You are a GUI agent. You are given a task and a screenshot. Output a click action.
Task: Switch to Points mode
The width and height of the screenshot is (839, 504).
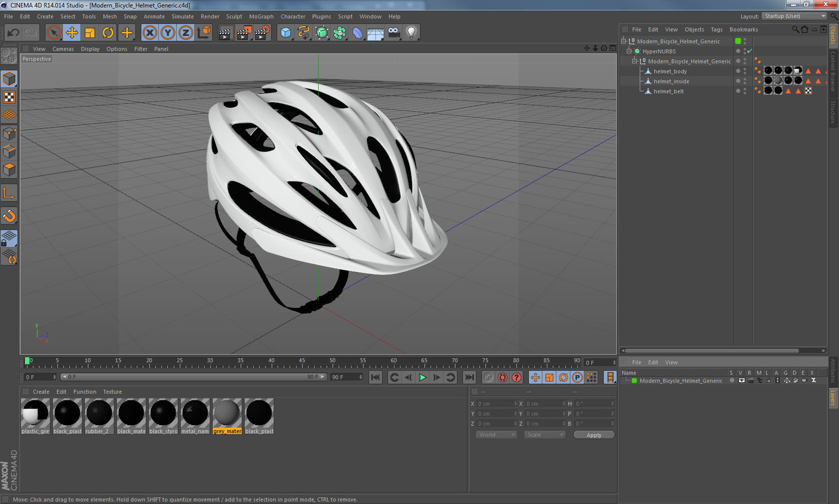click(9, 134)
